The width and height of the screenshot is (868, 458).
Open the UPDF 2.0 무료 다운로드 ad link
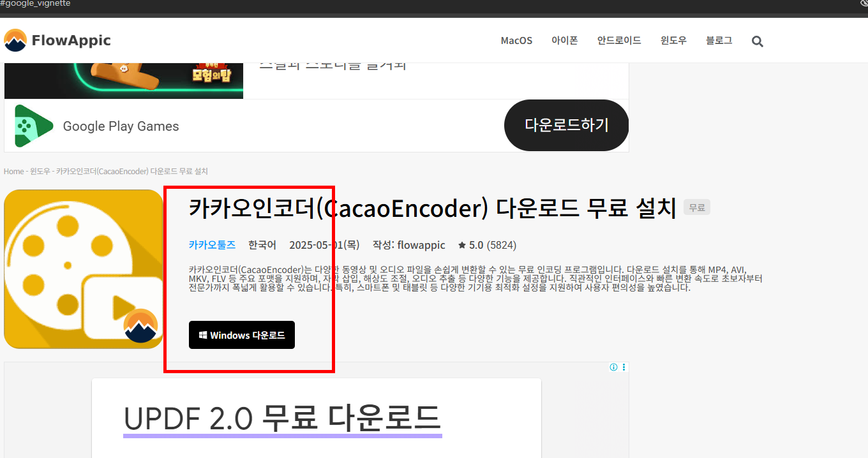coord(283,418)
